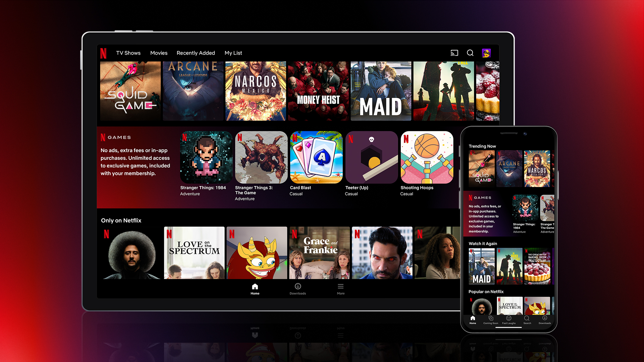
Task: Click the Netflix logo icon
Action: point(105,53)
